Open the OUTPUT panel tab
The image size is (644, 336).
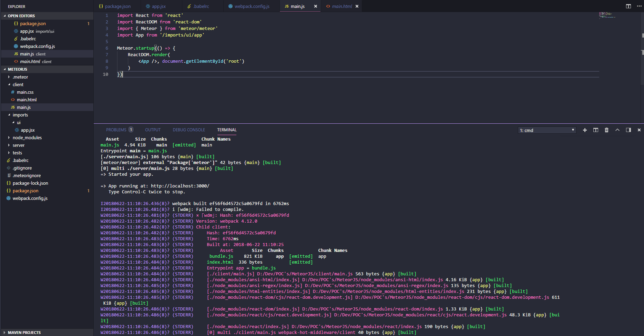[x=153, y=130]
